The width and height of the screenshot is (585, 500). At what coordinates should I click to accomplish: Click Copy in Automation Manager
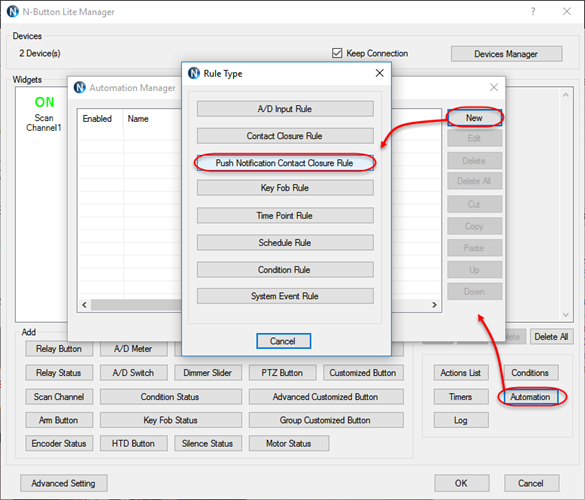474,226
